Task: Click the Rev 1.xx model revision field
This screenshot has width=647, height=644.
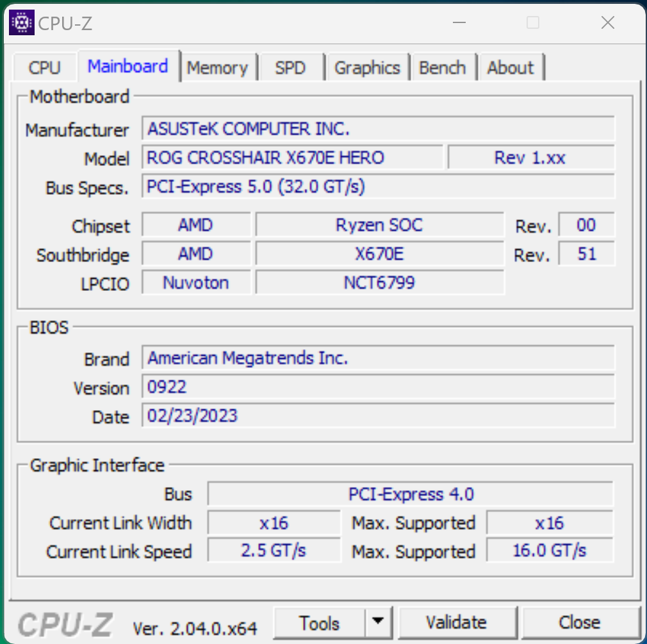Action: [531, 157]
